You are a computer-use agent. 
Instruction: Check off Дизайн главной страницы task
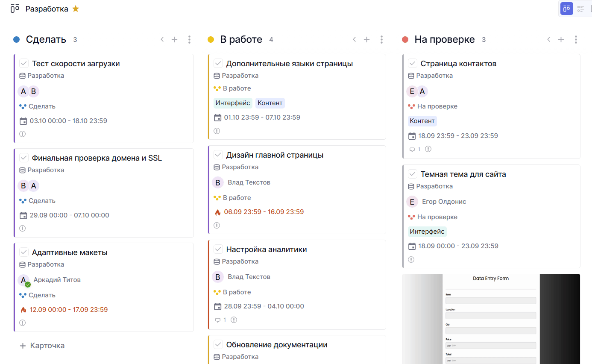[x=218, y=155]
